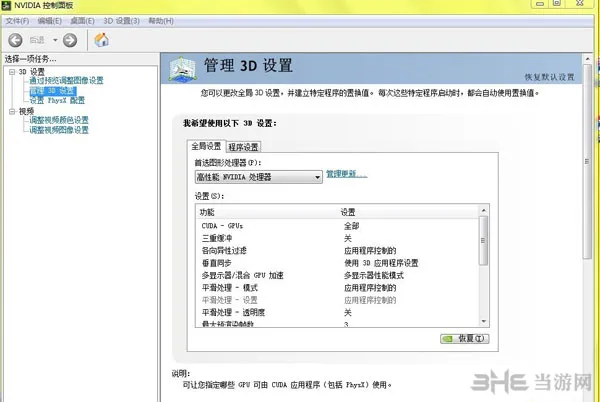Click the 管理更新... link
The width and height of the screenshot is (600, 402).
[347, 174]
